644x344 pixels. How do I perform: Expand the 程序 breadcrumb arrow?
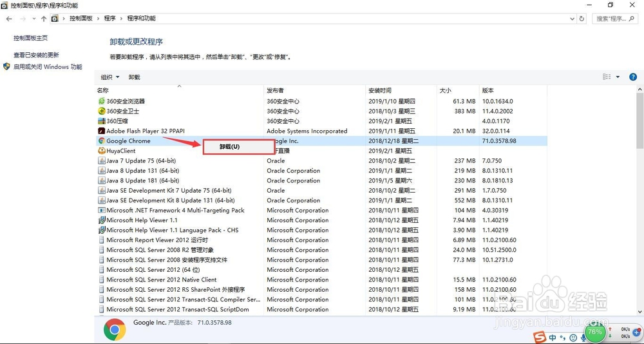click(121, 19)
